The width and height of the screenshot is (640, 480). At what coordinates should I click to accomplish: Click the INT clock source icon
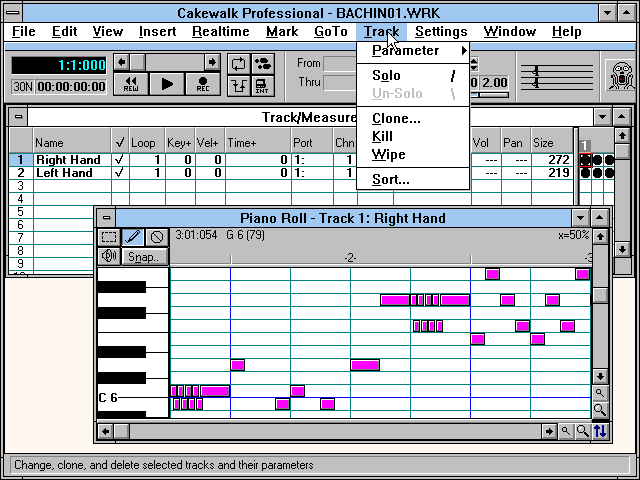tap(263, 86)
